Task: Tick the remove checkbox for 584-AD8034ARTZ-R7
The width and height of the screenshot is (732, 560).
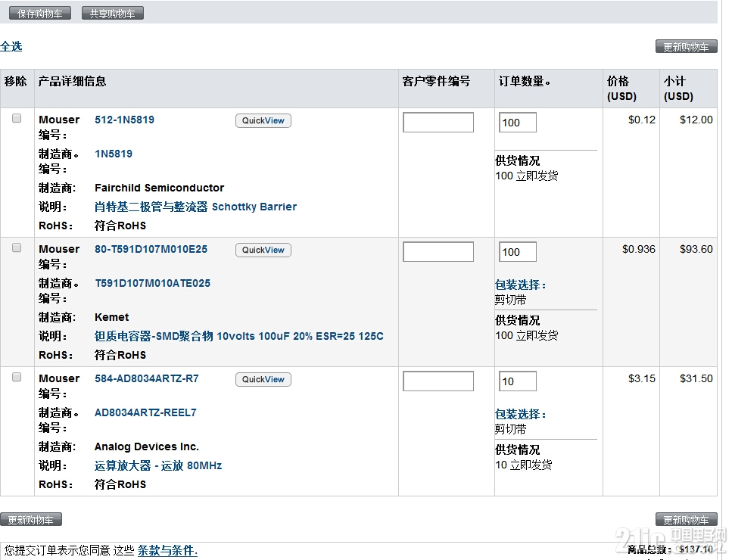Action: (17, 377)
